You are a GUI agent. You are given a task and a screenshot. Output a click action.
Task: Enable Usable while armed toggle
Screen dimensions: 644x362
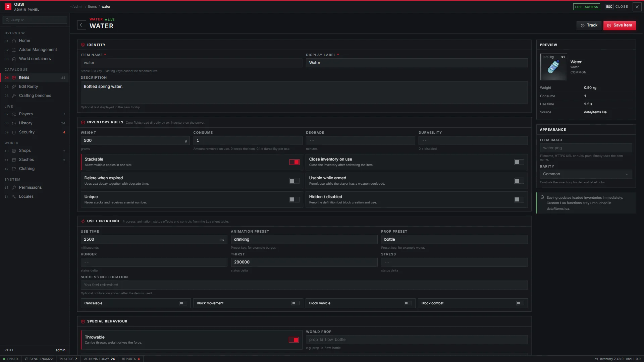[x=519, y=181]
